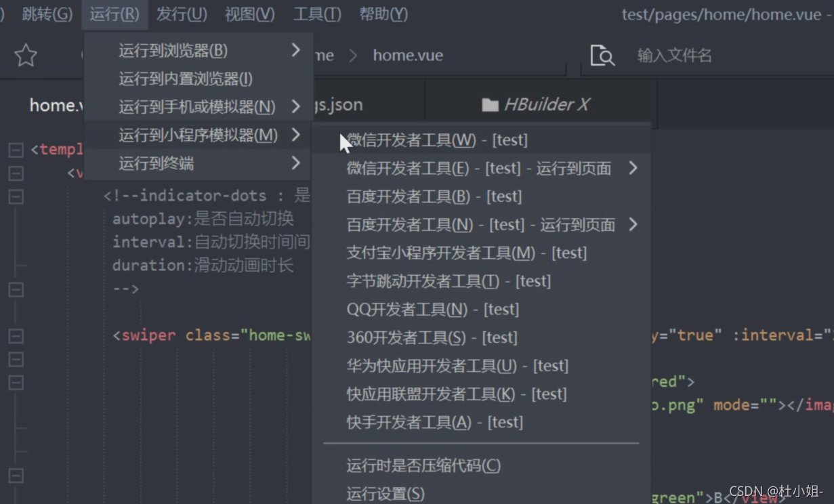
Task: Open the 工具(T) menu
Action: pos(317,14)
